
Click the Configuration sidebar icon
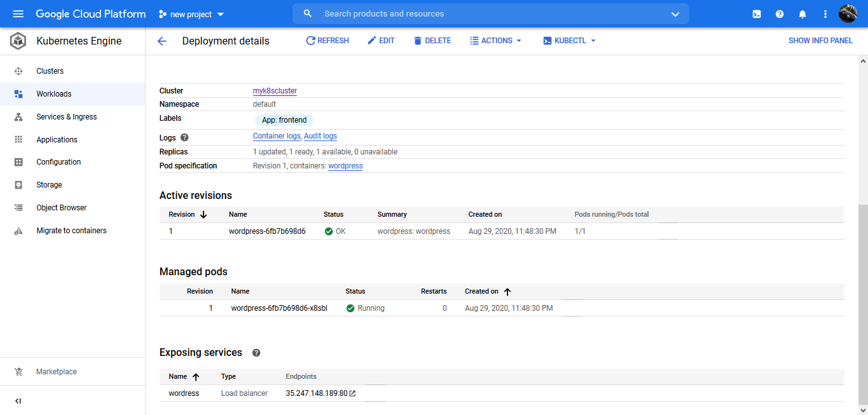[x=18, y=162]
